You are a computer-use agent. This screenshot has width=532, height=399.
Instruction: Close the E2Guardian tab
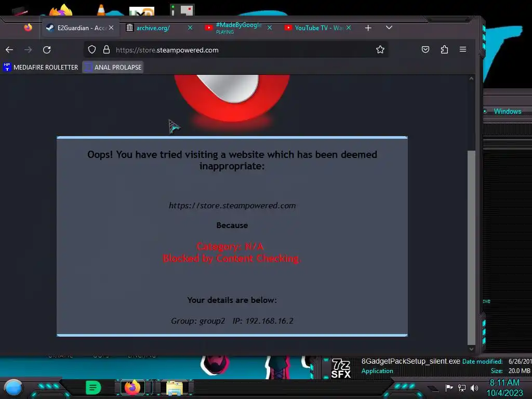111,28
